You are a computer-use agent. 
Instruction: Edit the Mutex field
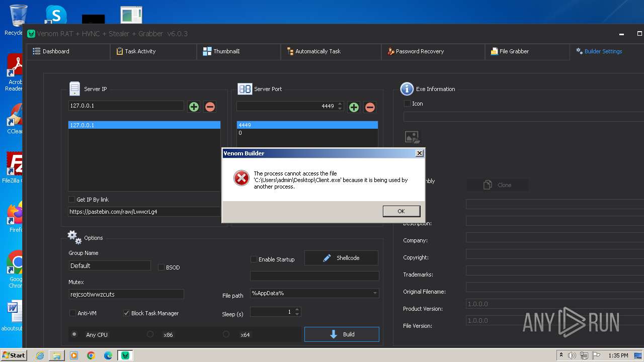126,294
